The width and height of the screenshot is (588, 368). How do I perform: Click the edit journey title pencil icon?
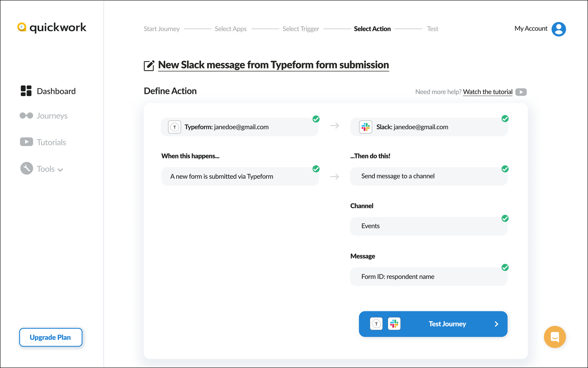(149, 65)
